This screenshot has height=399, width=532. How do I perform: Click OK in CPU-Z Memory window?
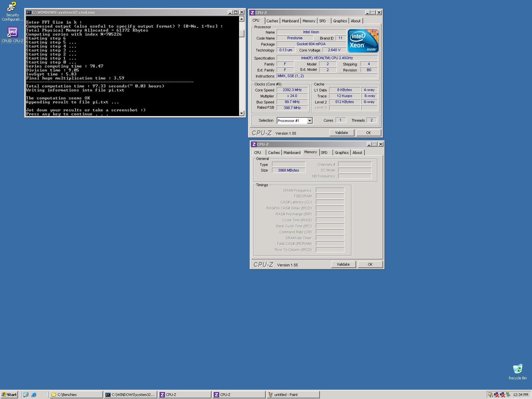pos(370,264)
